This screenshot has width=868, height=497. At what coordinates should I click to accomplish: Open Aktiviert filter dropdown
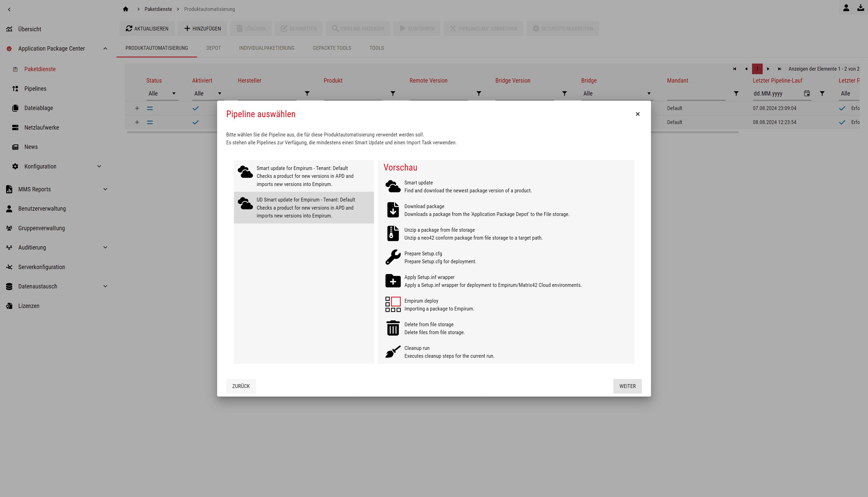point(208,94)
